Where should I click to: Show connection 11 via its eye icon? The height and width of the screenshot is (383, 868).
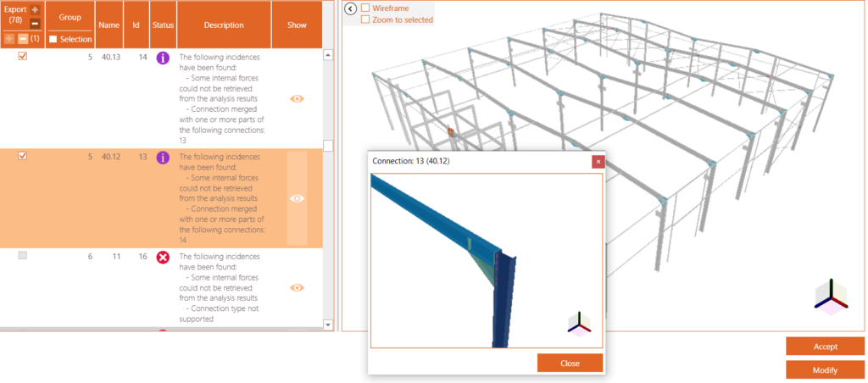297,288
